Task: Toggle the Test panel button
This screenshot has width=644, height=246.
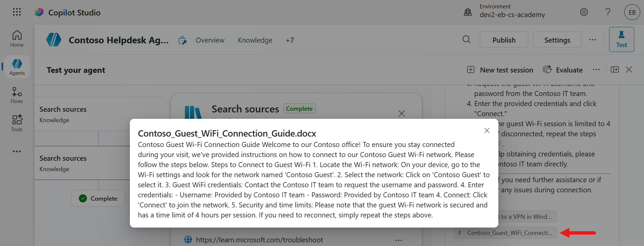Action: coord(621,39)
